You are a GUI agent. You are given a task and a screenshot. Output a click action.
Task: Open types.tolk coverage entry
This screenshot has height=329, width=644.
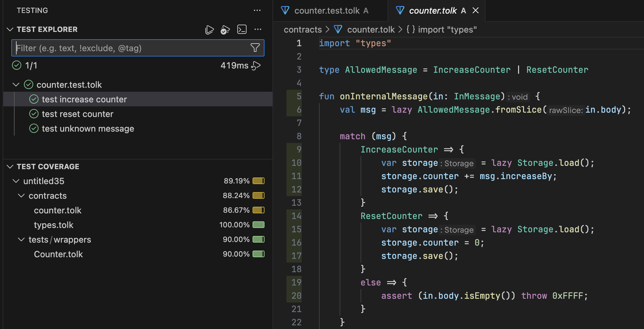pyautogui.click(x=54, y=225)
